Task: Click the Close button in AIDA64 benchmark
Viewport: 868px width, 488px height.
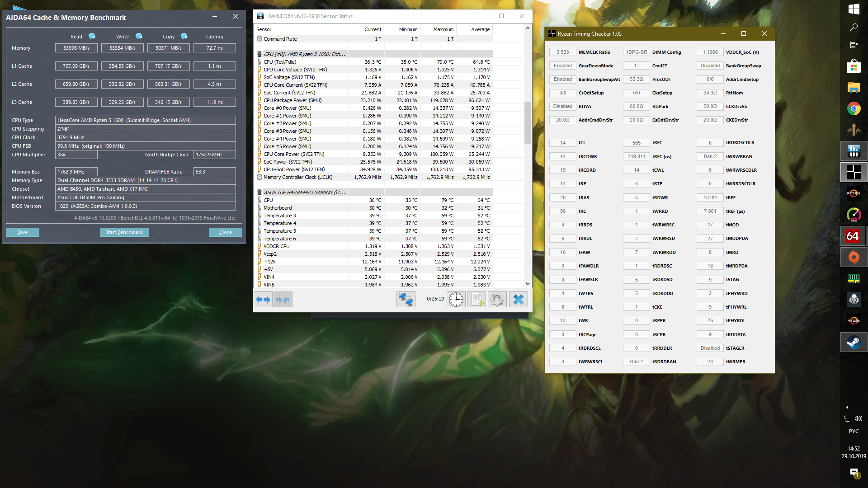Action: tap(226, 232)
